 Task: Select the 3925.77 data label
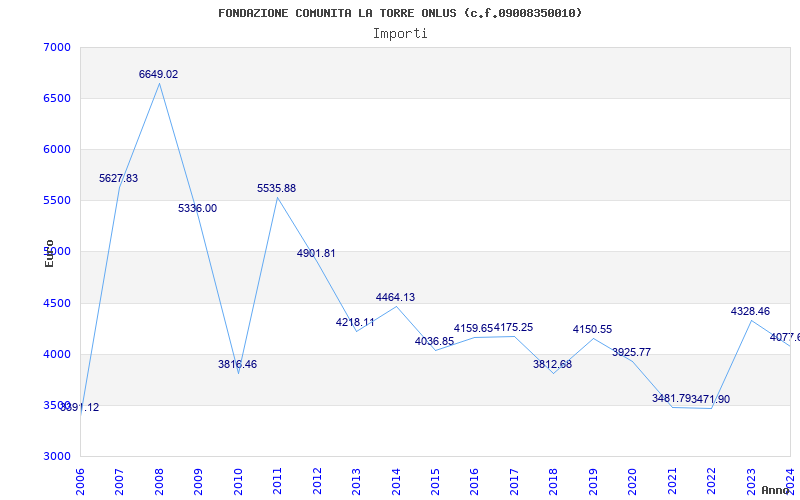click(632, 353)
